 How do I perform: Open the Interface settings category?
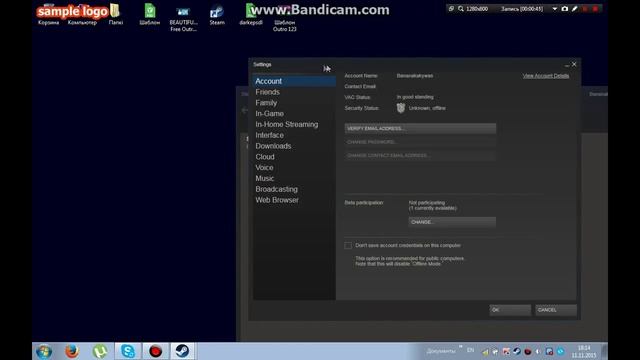click(x=294, y=135)
